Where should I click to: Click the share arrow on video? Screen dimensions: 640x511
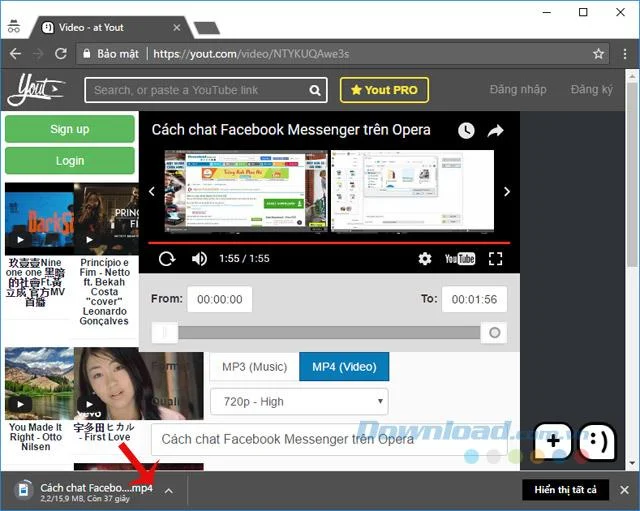click(496, 131)
